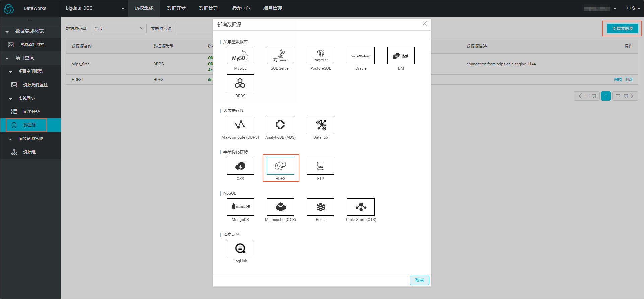The height and width of the screenshot is (299, 644).
Task: Click the DataWorks logo icon
Action: (x=9, y=9)
